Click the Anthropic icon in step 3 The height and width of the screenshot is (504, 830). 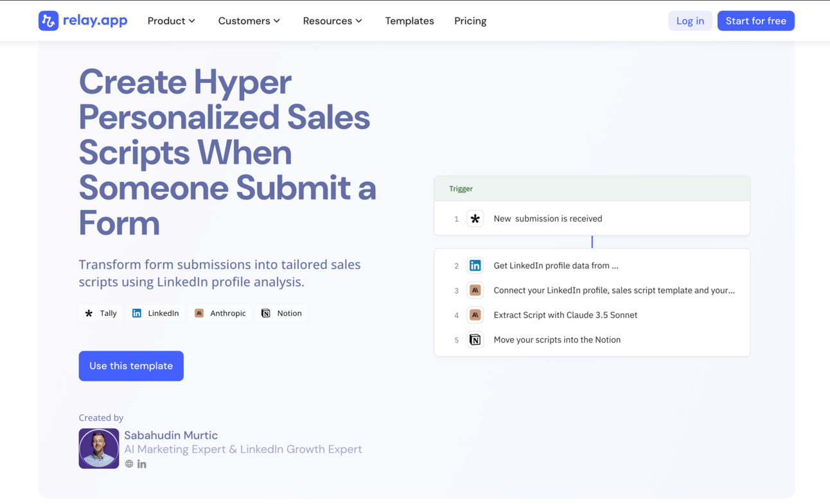475,290
